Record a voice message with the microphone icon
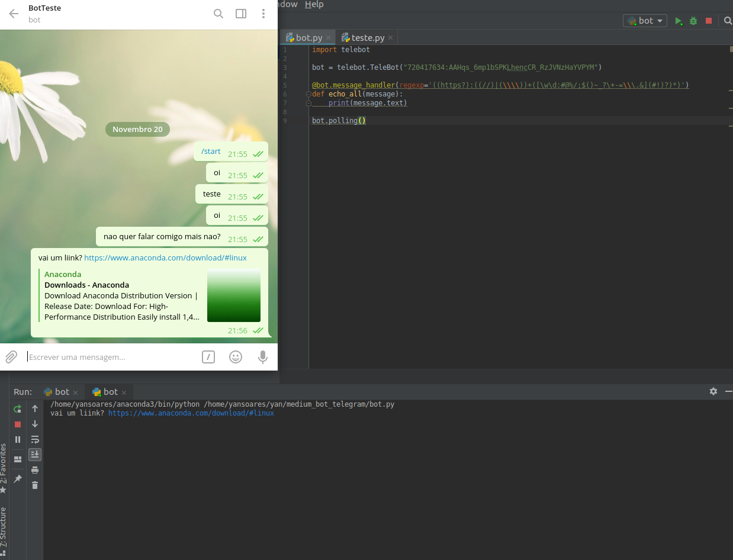This screenshot has width=733, height=560. point(262,357)
